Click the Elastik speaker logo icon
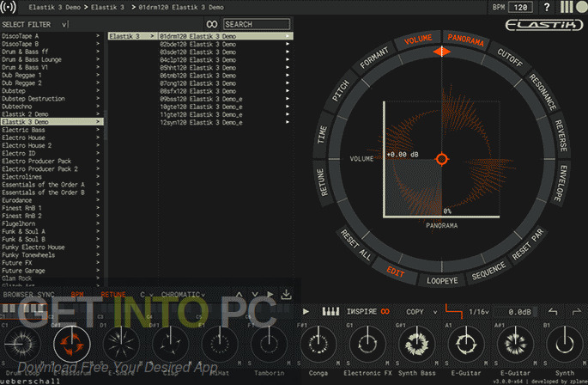The image size is (588, 385). (x=9, y=7)
